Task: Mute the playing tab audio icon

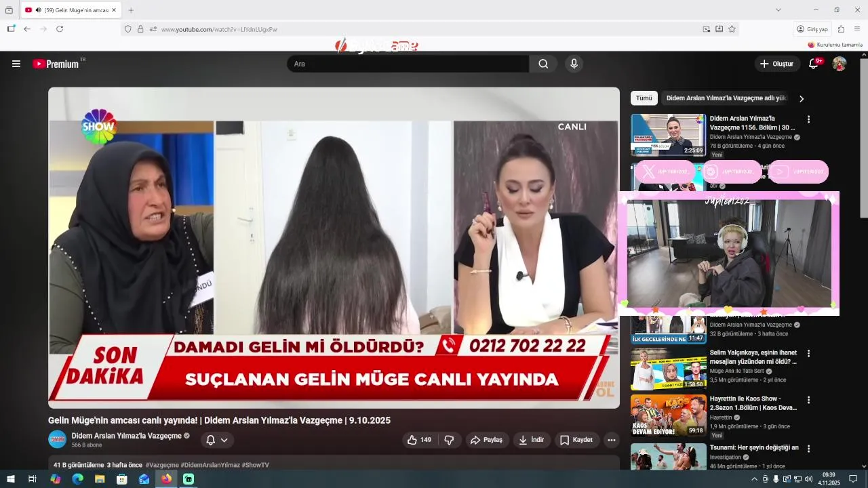Action: tap(38, 10)
